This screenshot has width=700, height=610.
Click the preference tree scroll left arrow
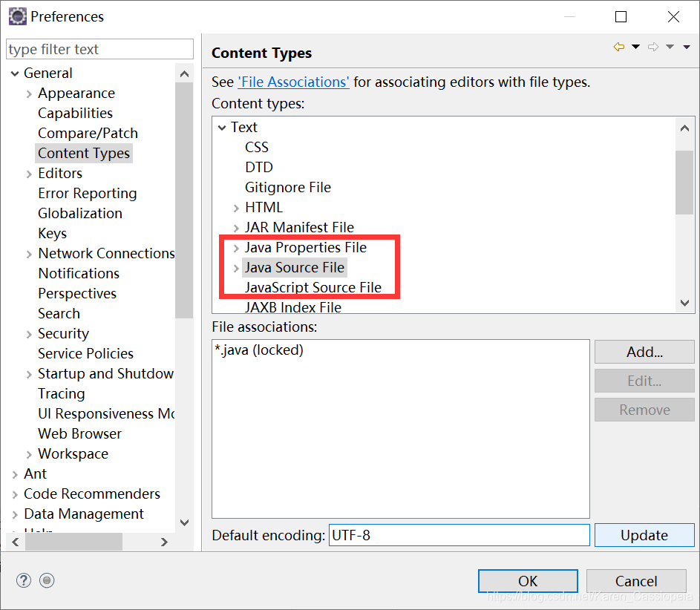coord(16,542)
